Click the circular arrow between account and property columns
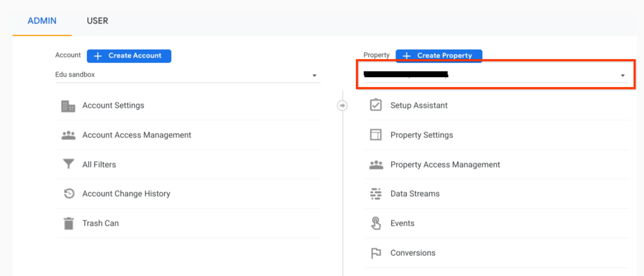The height and width of the screenshot is (276, 644). pyautogui.click(x=342, y=105)
